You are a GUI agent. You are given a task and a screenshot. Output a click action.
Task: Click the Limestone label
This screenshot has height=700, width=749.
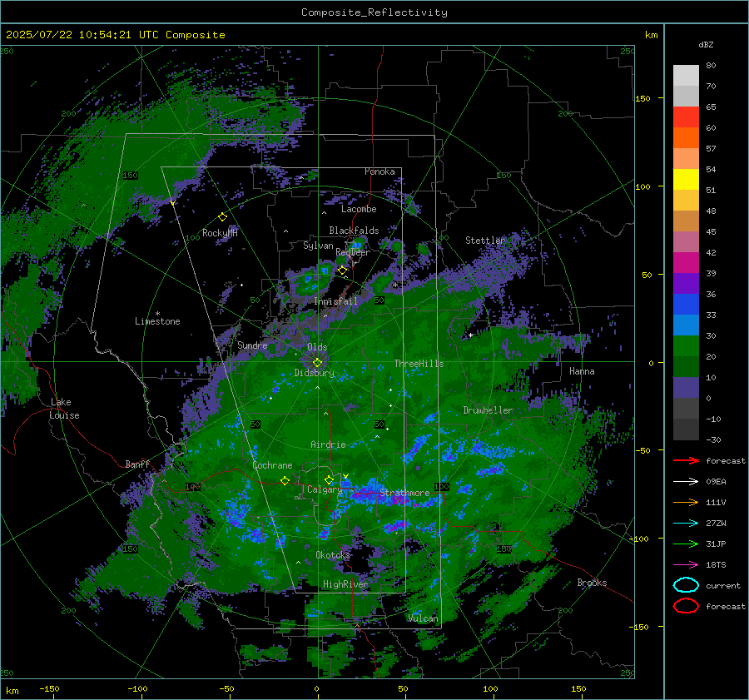click(157, 321)
